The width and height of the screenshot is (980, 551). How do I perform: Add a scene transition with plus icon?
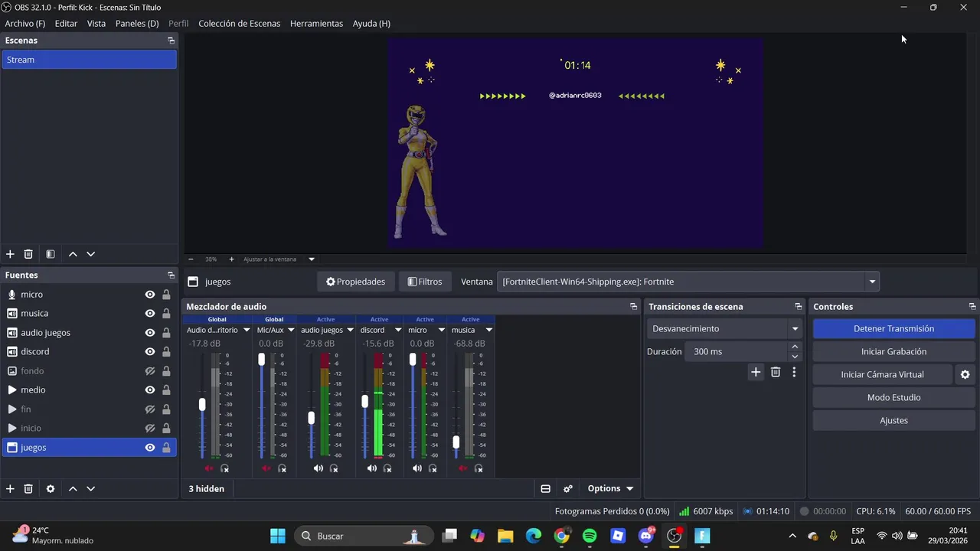(x=756, y=372)
